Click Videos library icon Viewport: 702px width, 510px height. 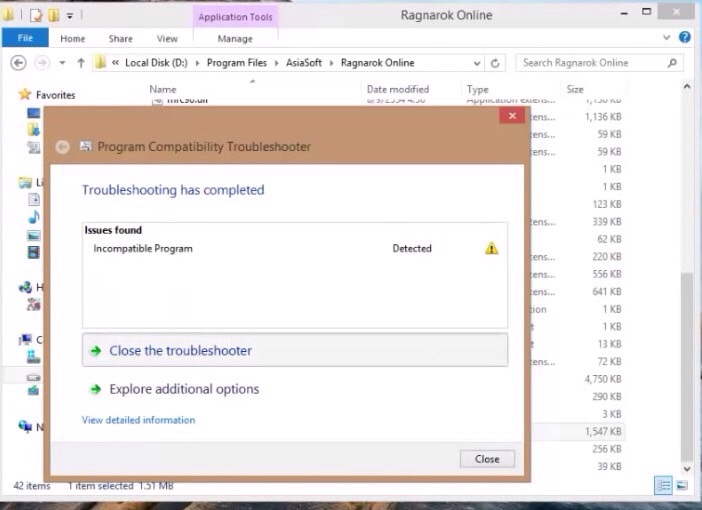pyautogui.click(x=34, y=253)
